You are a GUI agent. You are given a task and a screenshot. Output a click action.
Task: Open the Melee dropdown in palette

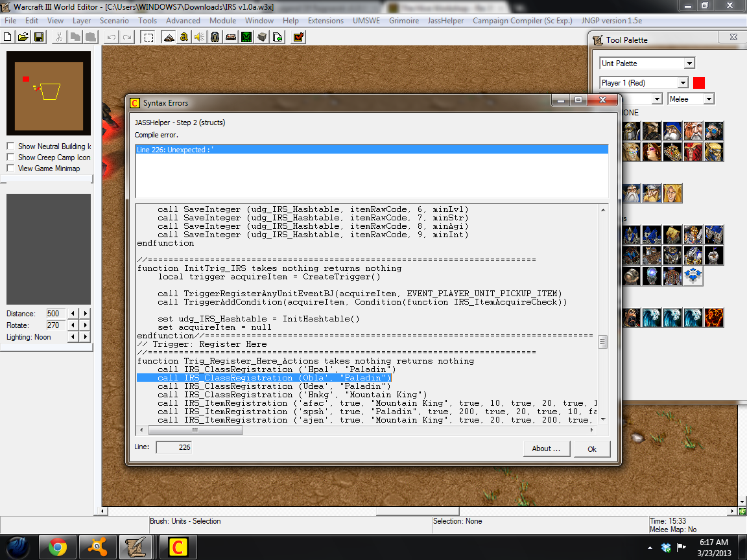(709, 99)
